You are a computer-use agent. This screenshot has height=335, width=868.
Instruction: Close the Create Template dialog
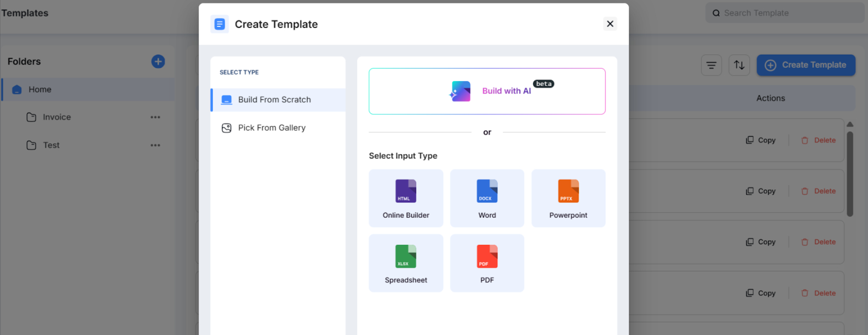[610, 24]
